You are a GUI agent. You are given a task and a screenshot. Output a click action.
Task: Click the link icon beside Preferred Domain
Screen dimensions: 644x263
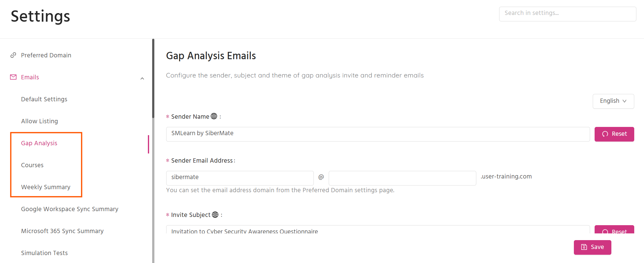coord(13,55)
